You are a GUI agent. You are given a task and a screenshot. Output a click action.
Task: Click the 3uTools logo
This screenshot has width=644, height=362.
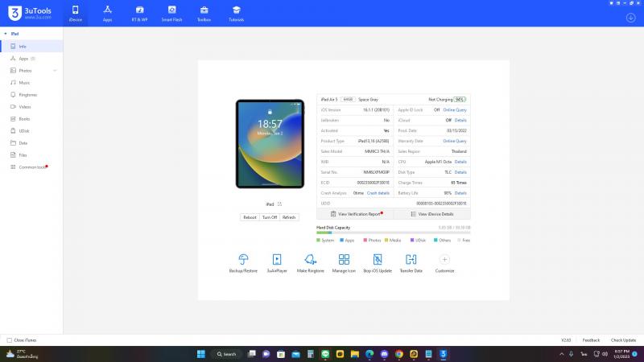coord(30,13)
